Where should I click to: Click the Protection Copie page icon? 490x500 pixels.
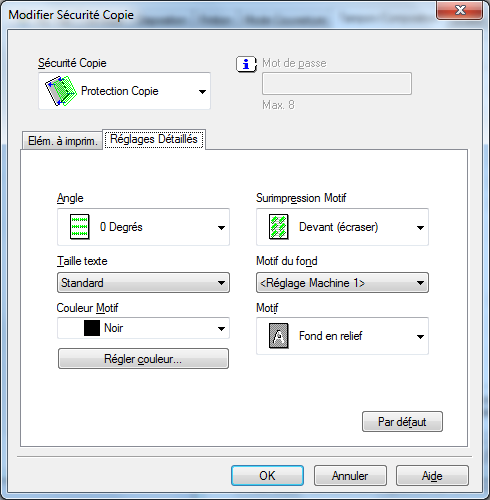pyautogui.click(x=61, y=91)
